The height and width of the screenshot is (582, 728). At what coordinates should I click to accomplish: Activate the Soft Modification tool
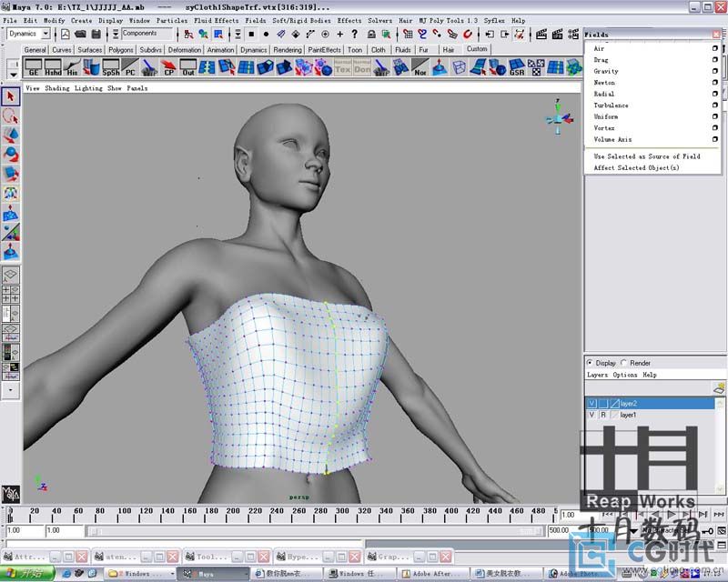pyautogui.click(x=11, y=213)
